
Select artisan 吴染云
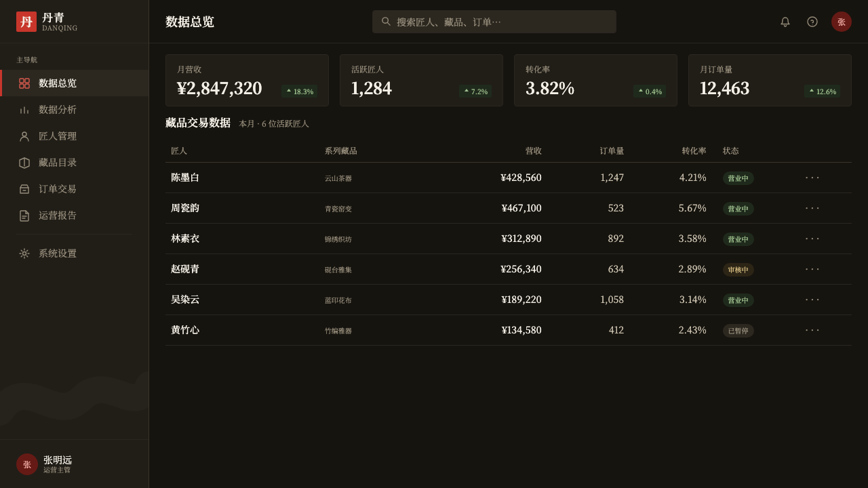coord(185,300)
